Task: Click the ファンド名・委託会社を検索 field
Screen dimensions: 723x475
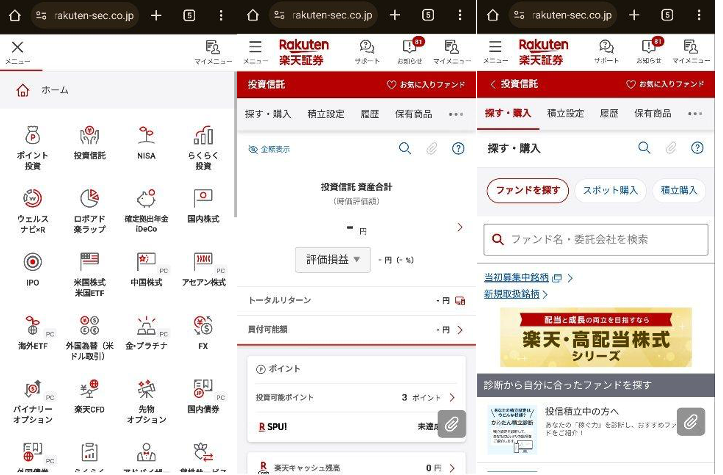Action: tap(596, 239)
